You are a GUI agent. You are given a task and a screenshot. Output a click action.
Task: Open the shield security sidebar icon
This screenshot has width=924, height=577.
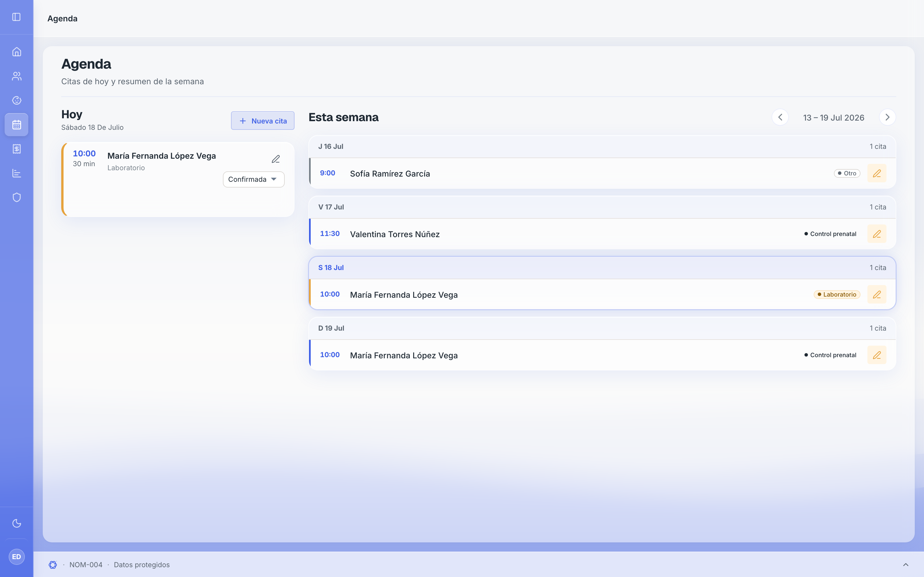[16, 197]
